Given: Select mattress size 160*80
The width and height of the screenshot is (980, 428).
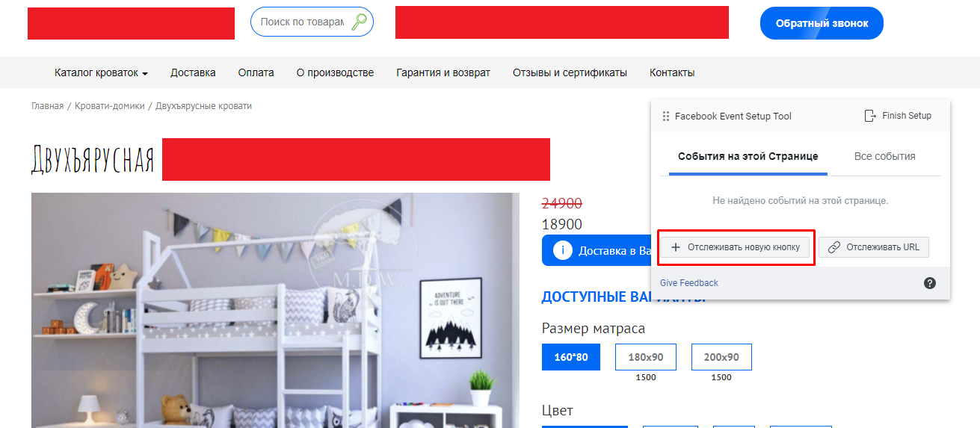Looking at the screenshot, I should tap(571, 357).
